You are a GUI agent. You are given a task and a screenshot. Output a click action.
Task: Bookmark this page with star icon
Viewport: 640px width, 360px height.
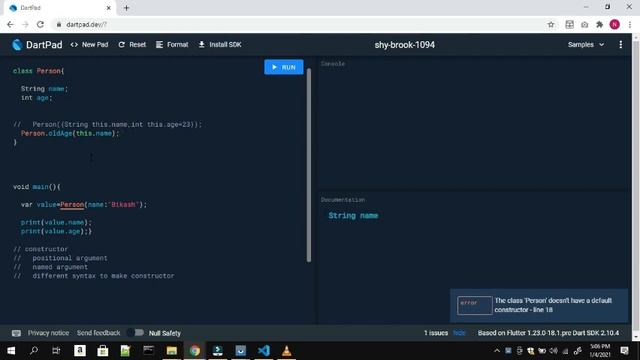click(551, 24)
